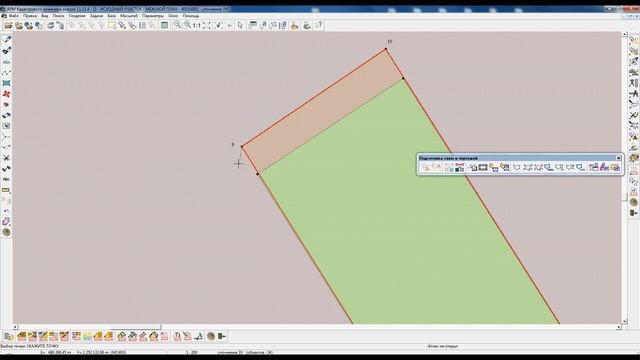Open the Вид menu
Screen dimensions: 640x360
click(44, 16)
